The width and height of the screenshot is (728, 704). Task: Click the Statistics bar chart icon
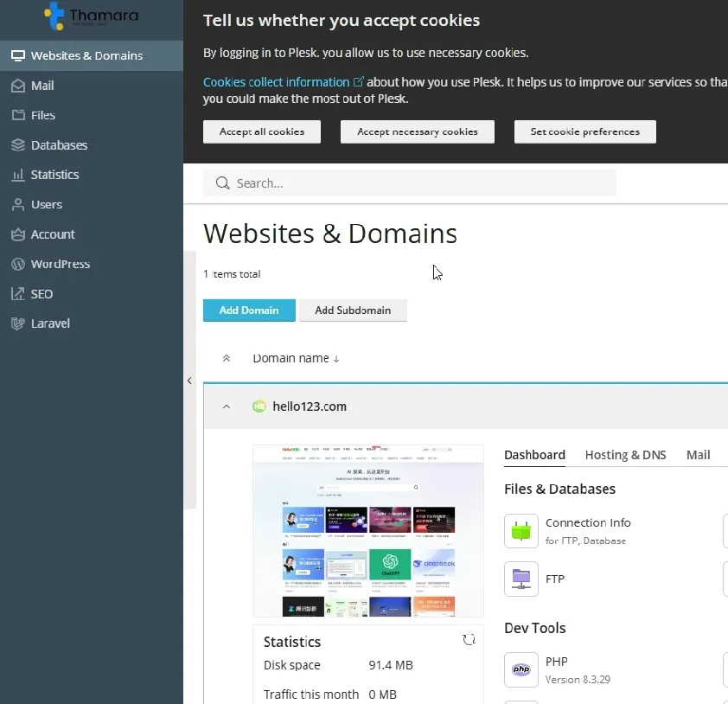pos(18,175)
